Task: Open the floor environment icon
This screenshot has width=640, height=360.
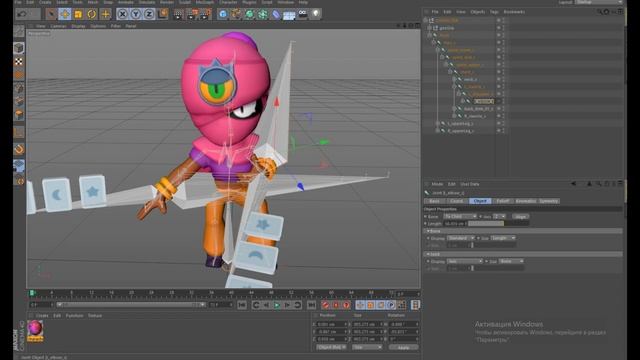Action: point(289,16)
